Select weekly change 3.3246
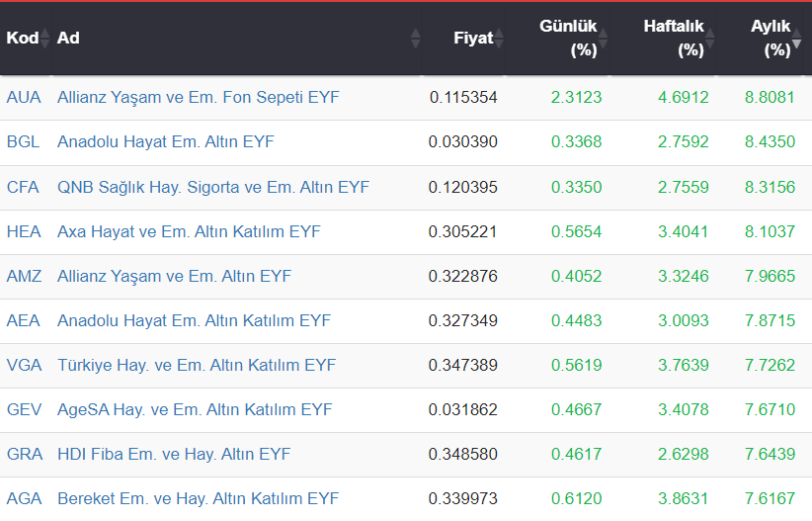 (684, 276)
